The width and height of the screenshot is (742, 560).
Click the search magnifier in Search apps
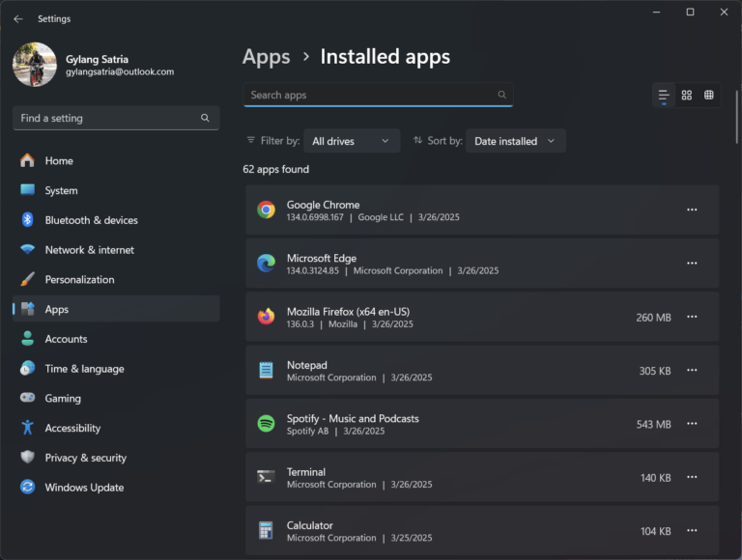point(501,95)
